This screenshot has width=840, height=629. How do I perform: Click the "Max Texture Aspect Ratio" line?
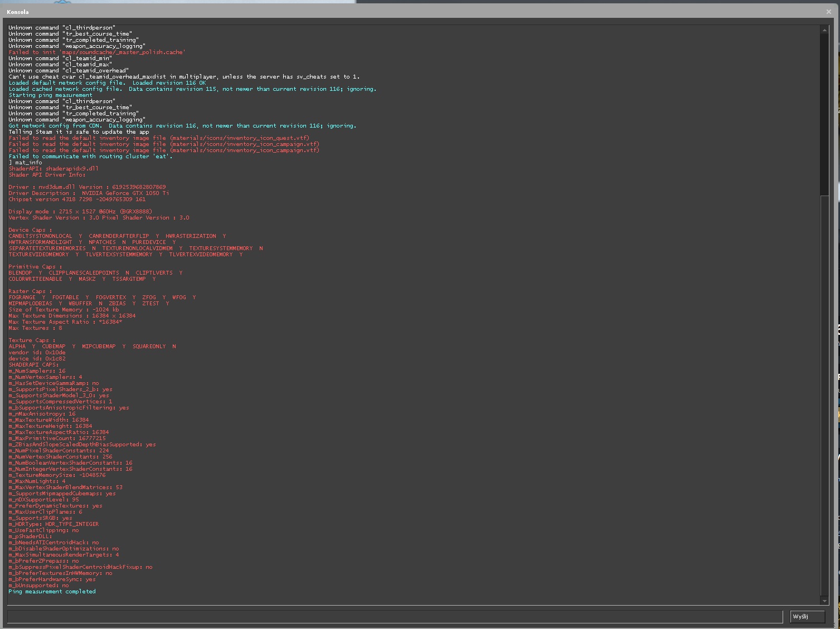65,322
